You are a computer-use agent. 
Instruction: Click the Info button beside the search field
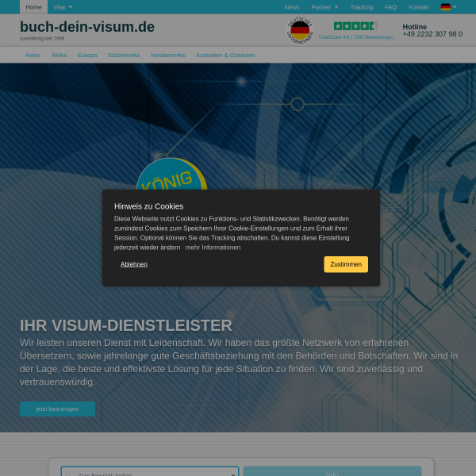(332, 471)
